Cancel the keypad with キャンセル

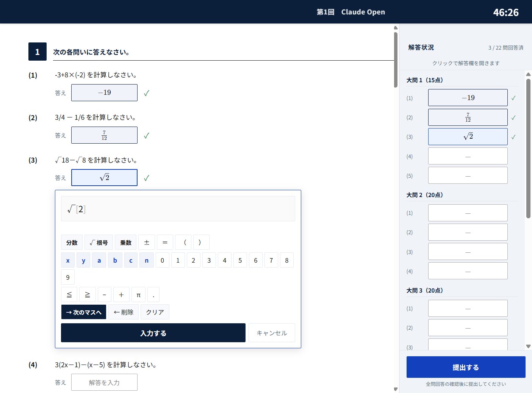(x=272, y=333)
